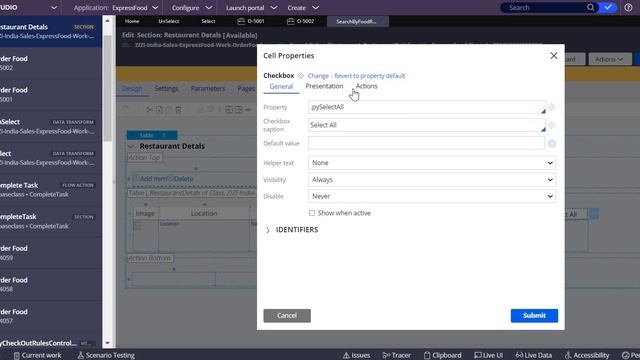Open Order Food 5002 recent item
Screen dimensions: 640x360
[x=50, y=63]
